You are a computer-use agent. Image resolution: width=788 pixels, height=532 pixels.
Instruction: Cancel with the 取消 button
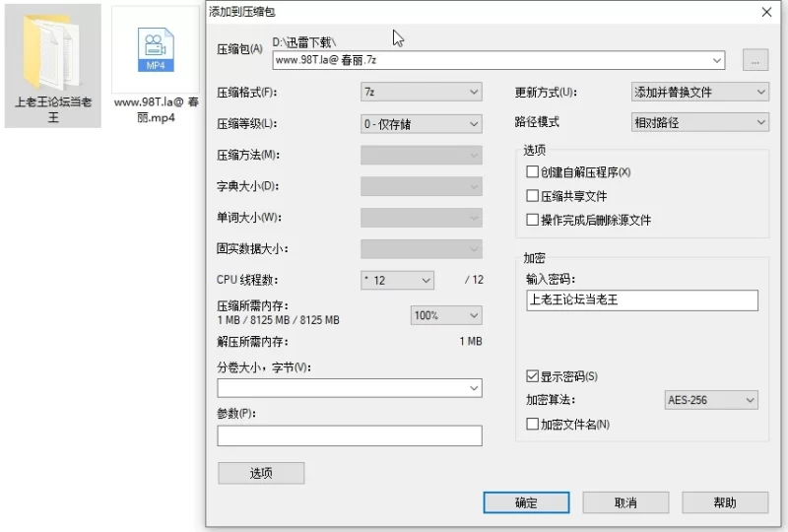pos(625,502)
